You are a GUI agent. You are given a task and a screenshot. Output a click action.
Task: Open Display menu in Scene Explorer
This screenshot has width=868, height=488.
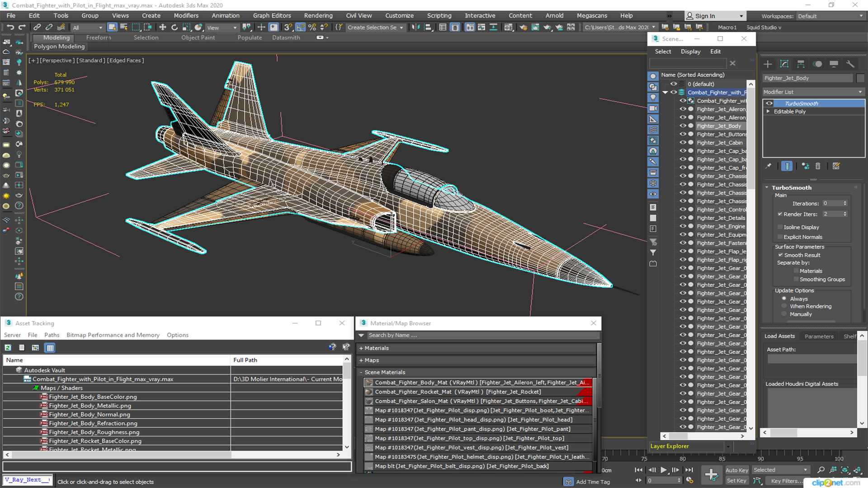tap(690, 52)
